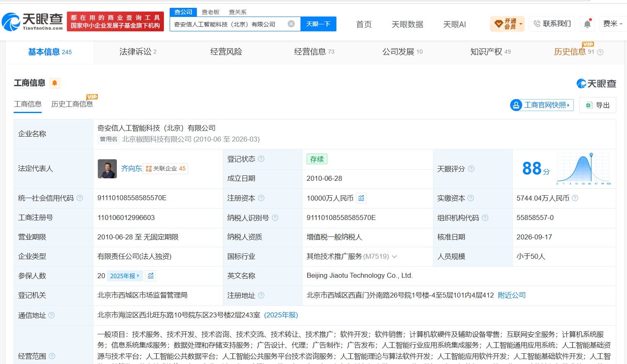Click help icon beside 登记状态

[261, 159]
